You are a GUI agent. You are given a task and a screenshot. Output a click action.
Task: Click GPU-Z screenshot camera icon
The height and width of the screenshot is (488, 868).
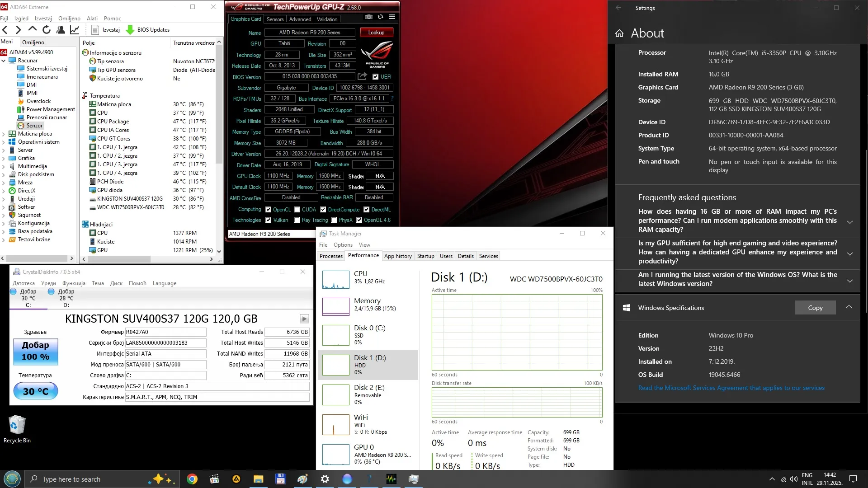click(369, 17)
